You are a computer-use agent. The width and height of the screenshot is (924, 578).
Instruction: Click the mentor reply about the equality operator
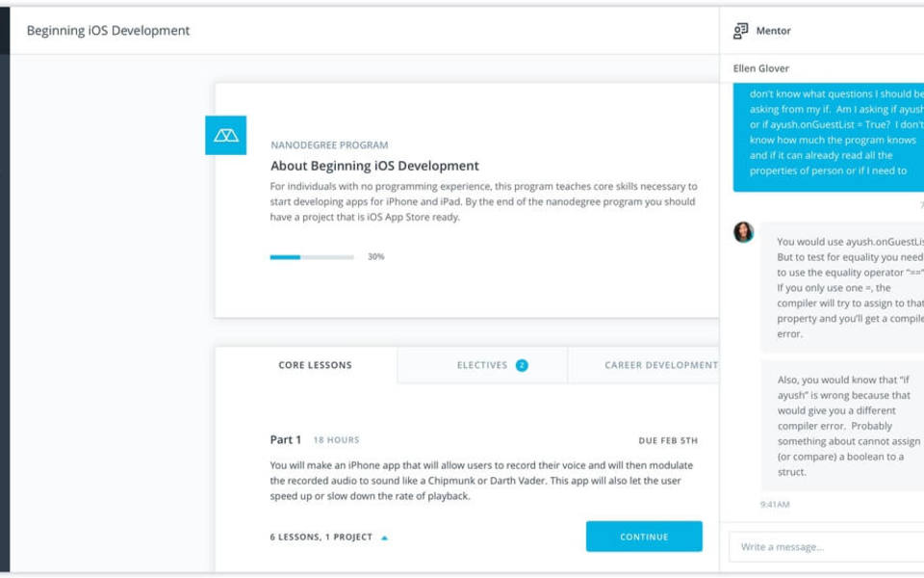coord(843,287)
